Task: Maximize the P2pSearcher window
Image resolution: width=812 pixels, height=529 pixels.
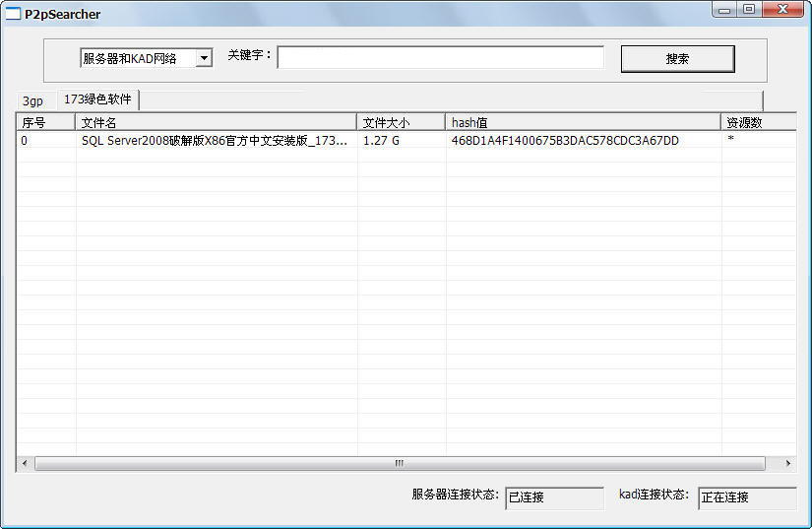Action: click(x=749, y=10)
